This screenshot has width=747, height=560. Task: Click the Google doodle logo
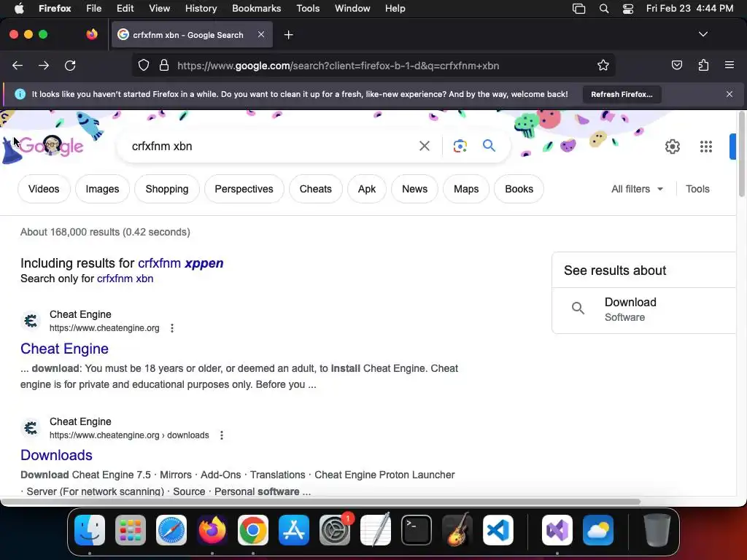(51, 146)
